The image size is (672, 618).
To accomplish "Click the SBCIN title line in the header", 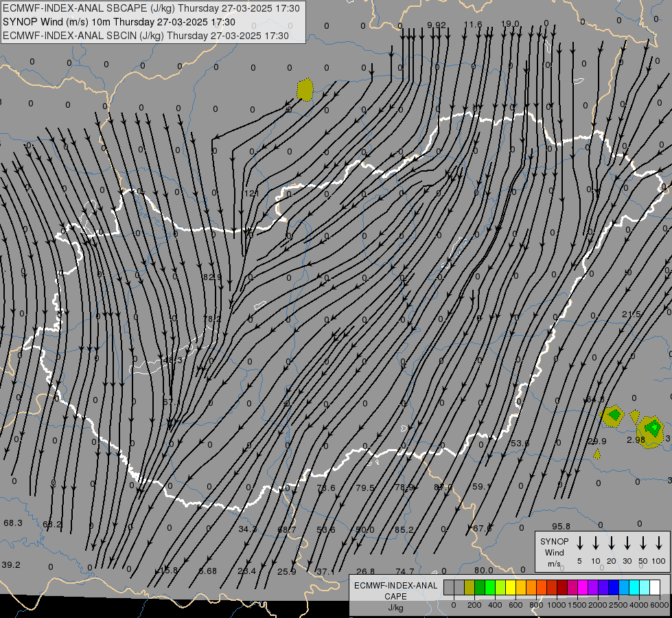I will [146, 36].
